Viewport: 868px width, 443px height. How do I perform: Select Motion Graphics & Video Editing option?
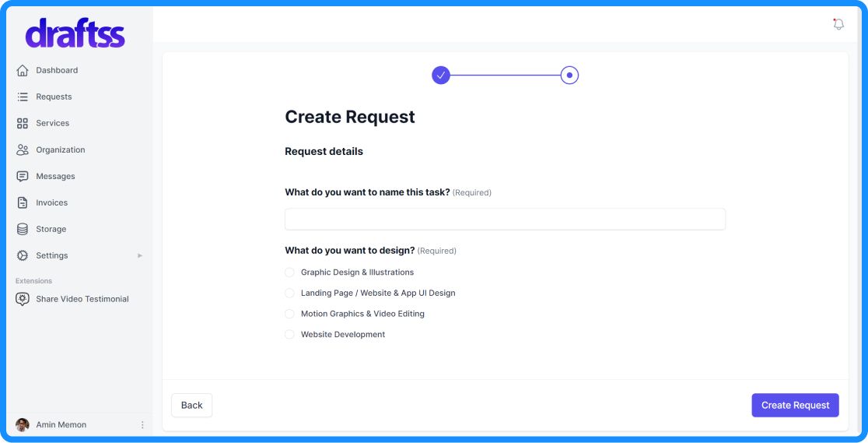point(289,314)
